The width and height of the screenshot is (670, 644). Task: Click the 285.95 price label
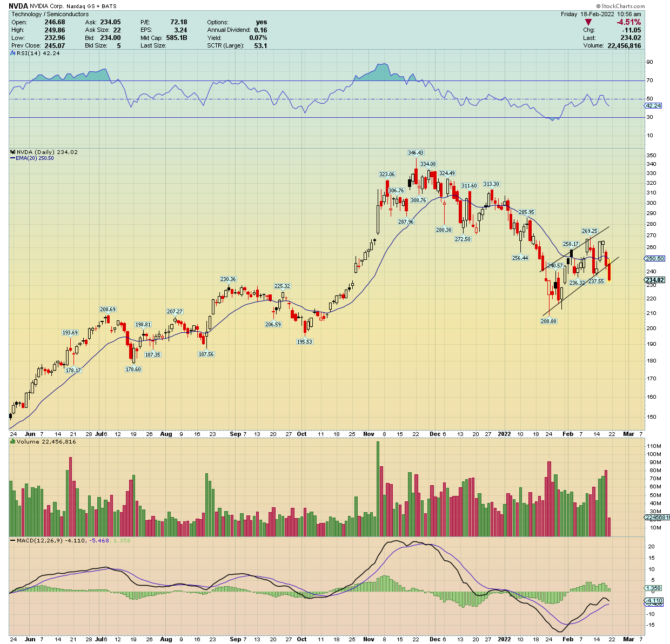click(x=526, y=212)
